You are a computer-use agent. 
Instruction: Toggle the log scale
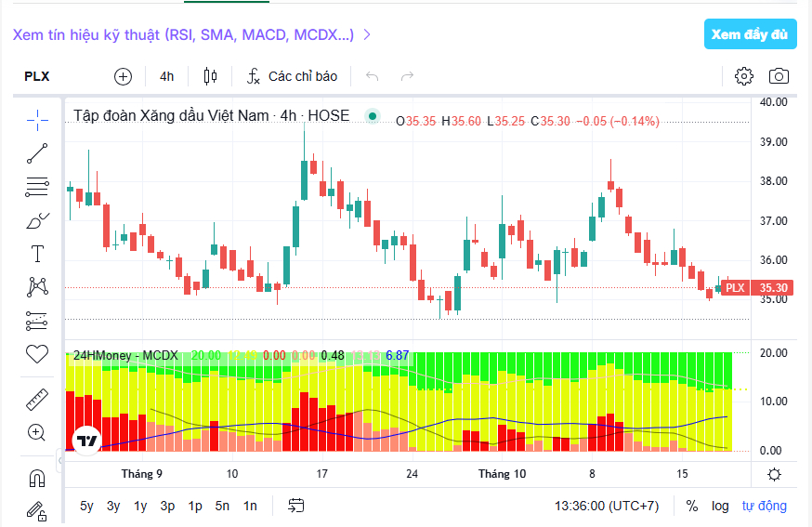coord(720,506)
